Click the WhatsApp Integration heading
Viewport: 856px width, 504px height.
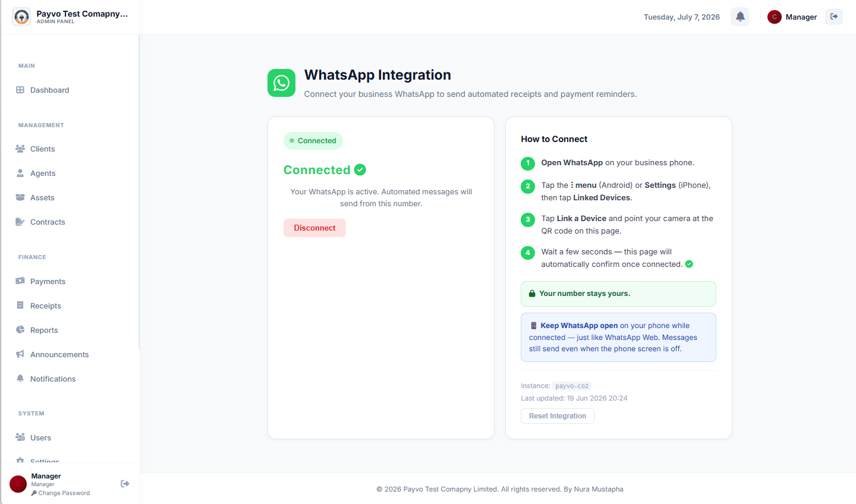click(x=377, y=75)
